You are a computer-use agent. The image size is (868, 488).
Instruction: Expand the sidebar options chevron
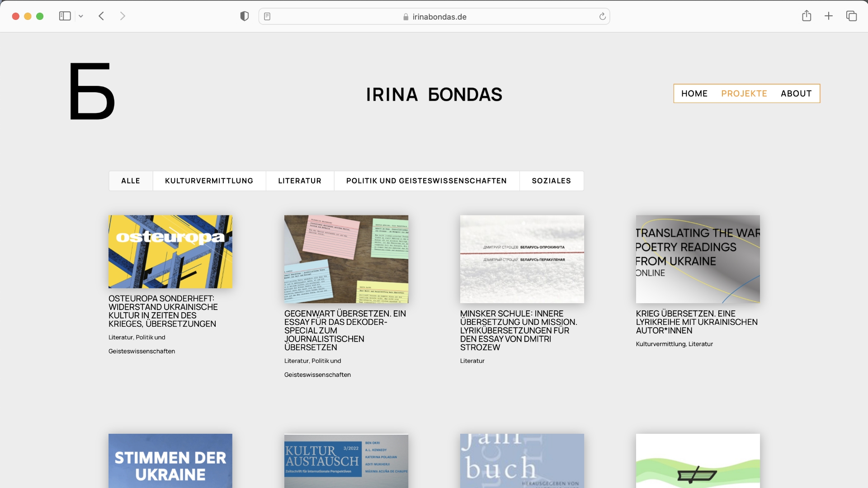pyautogui.click(x=81, y=16)
